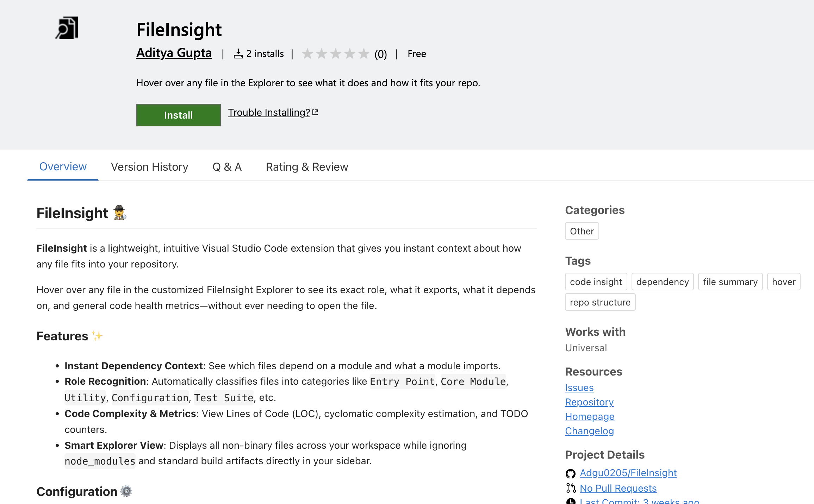Click the (0) rating count
The height and width of the screenshot is (504, 814).
[x=381, y=54]
